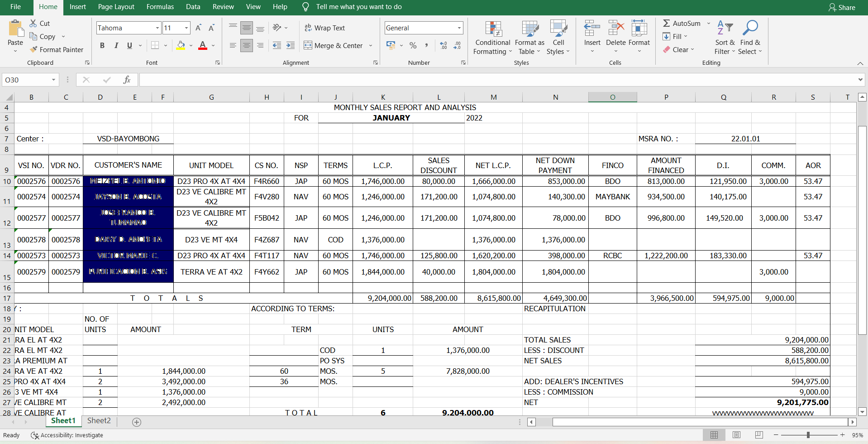Click the Cut scissors icon
This screenshot has height=444, width=868.
tap(33, 23)
